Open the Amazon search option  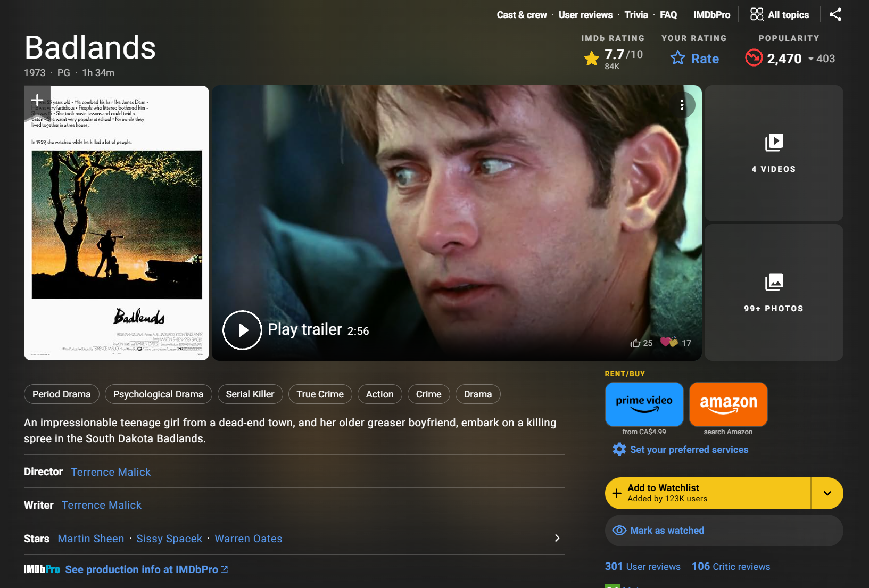point(728,404)
